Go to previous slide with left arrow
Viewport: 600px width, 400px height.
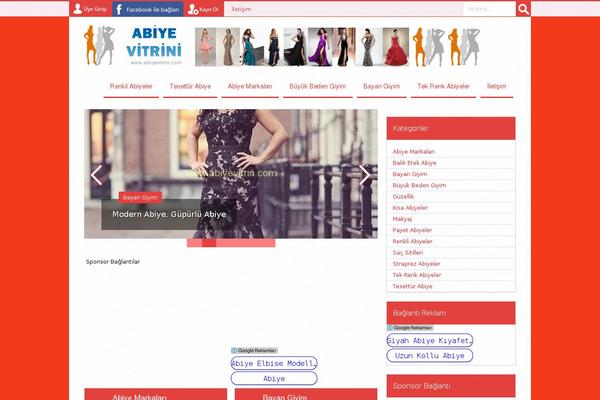[96, 175]
